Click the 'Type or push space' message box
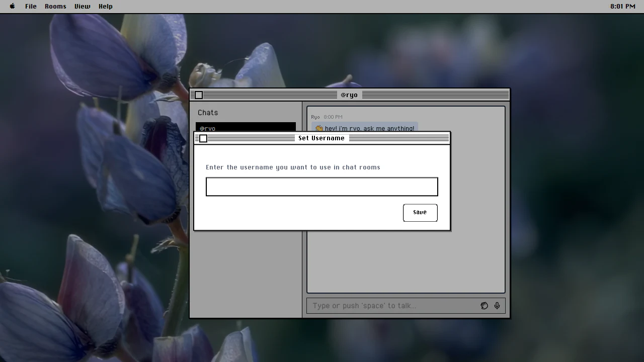Screen dimensions: 644x362 point(393,306)
